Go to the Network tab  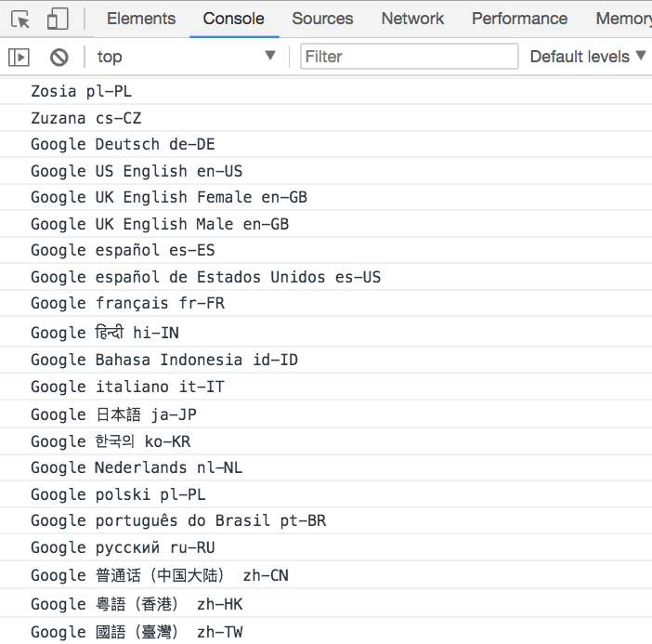tap(412, 19)
